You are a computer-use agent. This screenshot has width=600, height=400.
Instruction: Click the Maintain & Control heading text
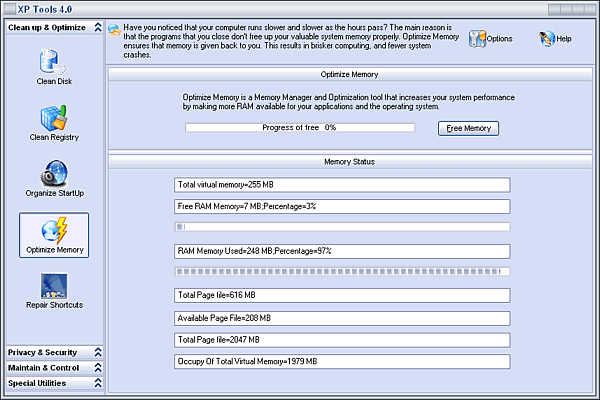pyautogui.click(x=44, y=367)
